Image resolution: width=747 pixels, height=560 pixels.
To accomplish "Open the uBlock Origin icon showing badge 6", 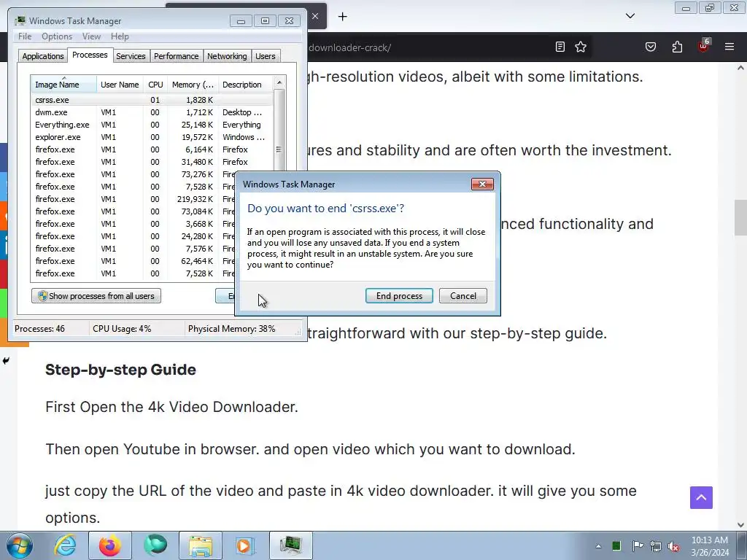I will coord(704,46).
